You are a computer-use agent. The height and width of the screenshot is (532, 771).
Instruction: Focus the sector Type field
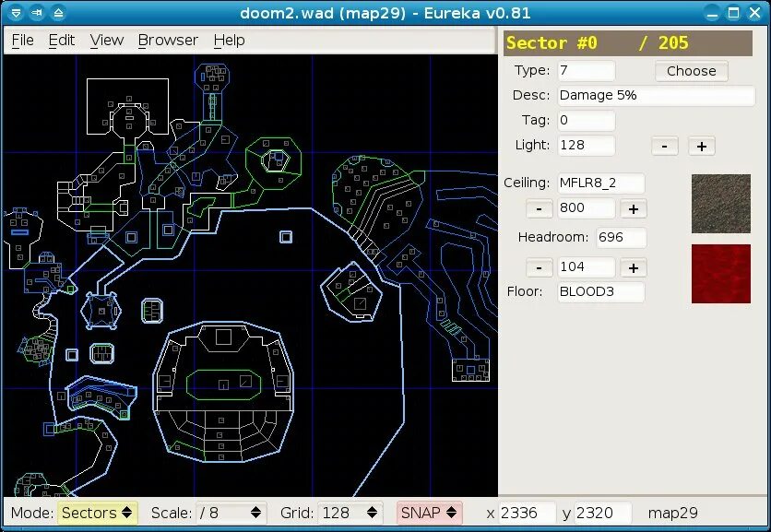pyautogui.click(x=587, y=71)
